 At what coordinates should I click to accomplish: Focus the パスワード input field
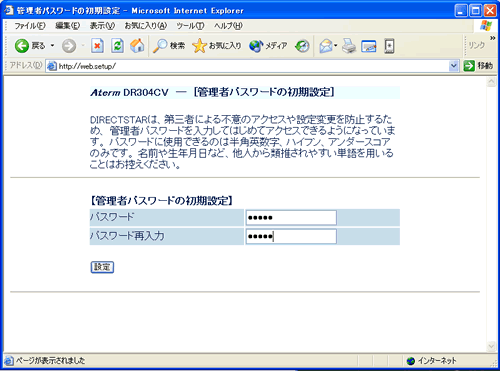[291, 218]
